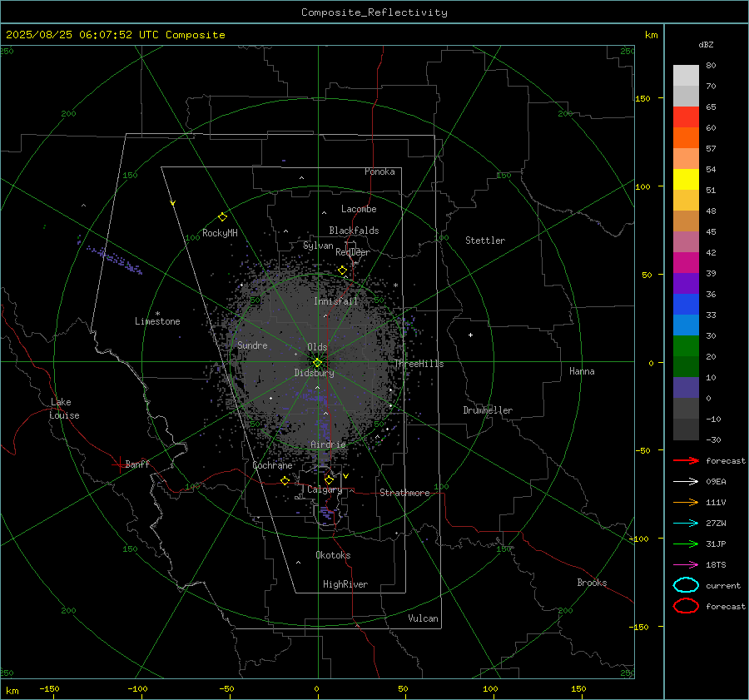Click the Brooks label
This screenshot has width=749, height=700.
592,583
